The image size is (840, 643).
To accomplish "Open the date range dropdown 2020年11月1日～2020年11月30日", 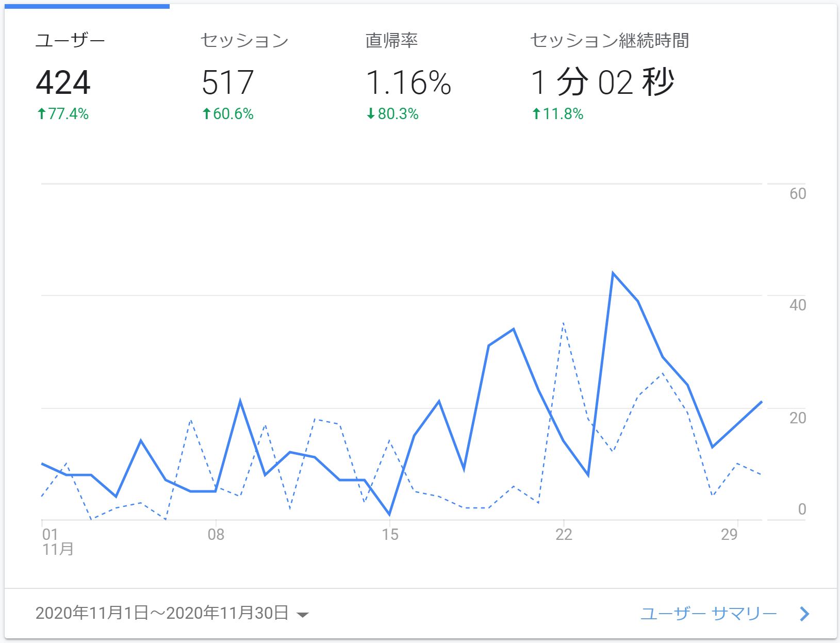I will click(x=172, y=613).
